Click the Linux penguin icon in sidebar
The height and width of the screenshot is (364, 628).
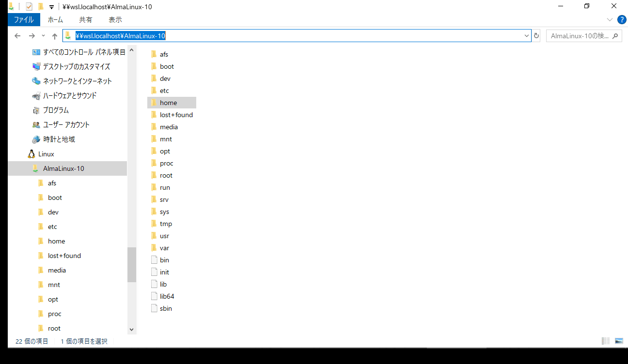[31, 154]
